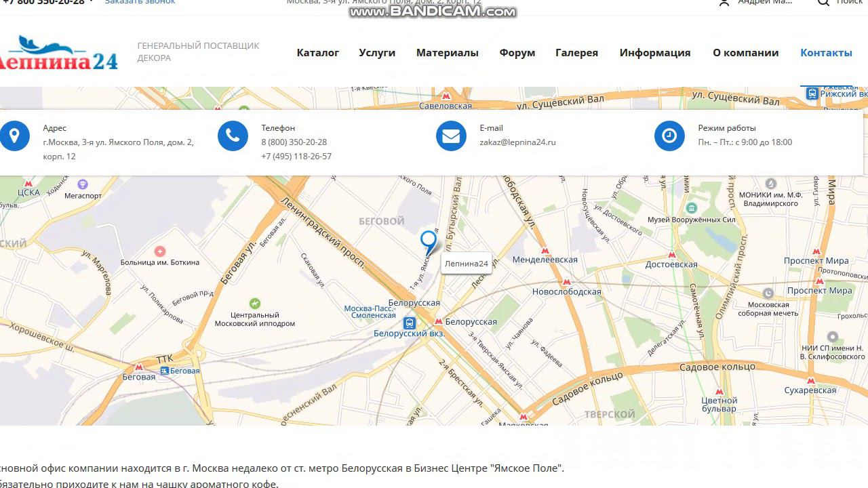
Task: Click the Режим работы hours text
Action: pos(745,142)
